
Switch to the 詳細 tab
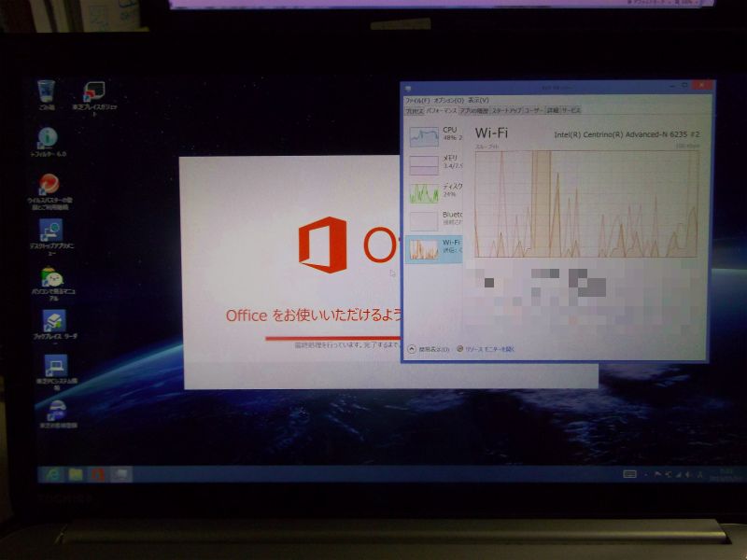point(552,110)
